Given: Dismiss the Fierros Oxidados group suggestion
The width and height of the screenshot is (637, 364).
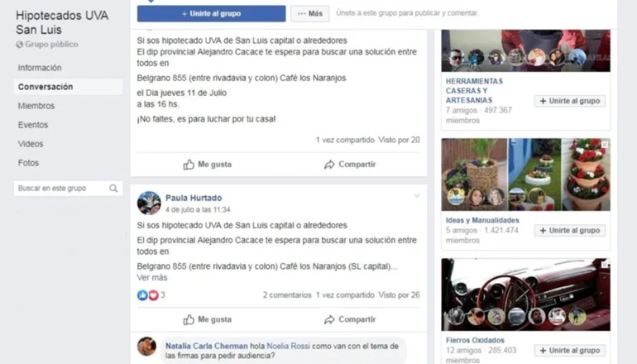Looking at the screenshot, I should click(x=605, y=265).
